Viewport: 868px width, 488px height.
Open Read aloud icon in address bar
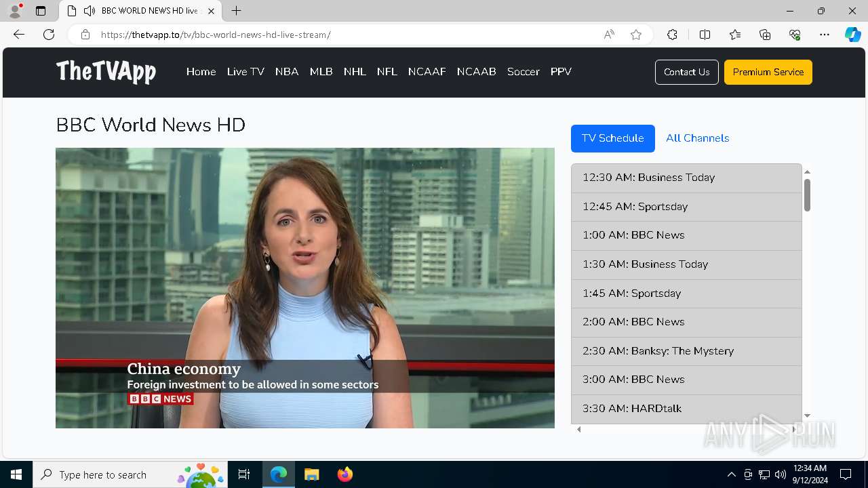(x=609, y=35)
